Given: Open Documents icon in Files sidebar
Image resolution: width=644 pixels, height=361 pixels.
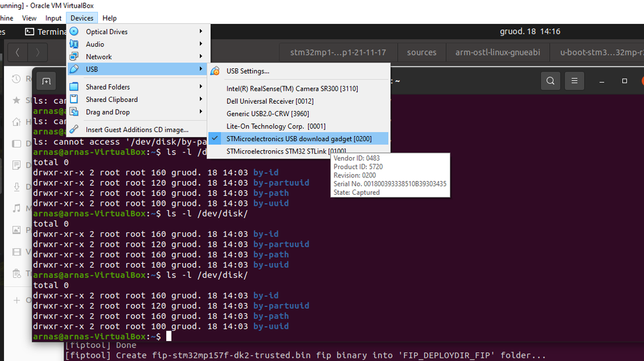Looking at the screenshot, I should click(16, 165).
